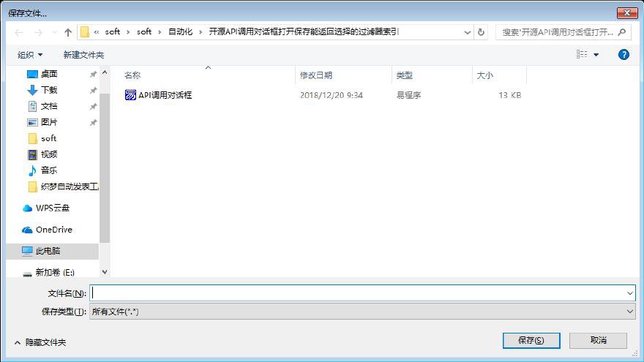Expand the arrow right of the 自动化 breadcrumb
Image resolution: width=644 pixels, height=362 pixels.
(x=201, y=32)
